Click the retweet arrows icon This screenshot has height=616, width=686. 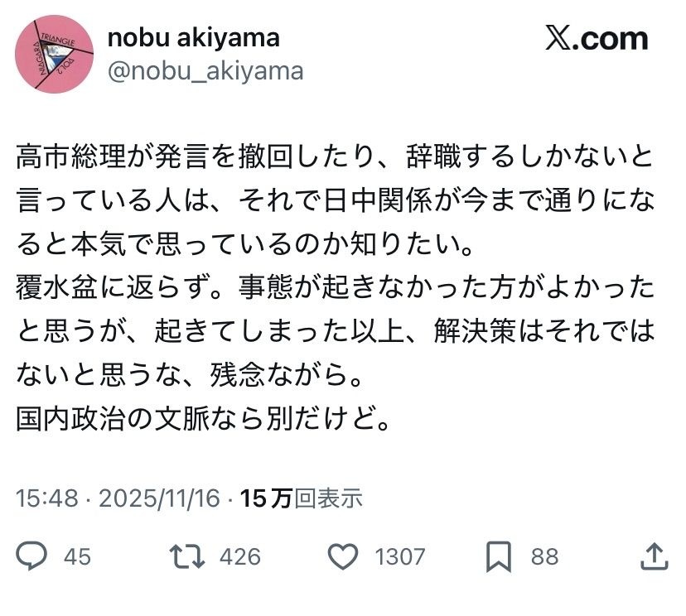click(186, 556)
